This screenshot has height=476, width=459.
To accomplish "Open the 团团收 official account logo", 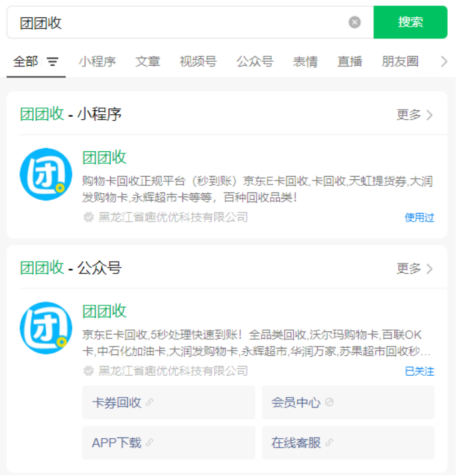I will (46, 328).
